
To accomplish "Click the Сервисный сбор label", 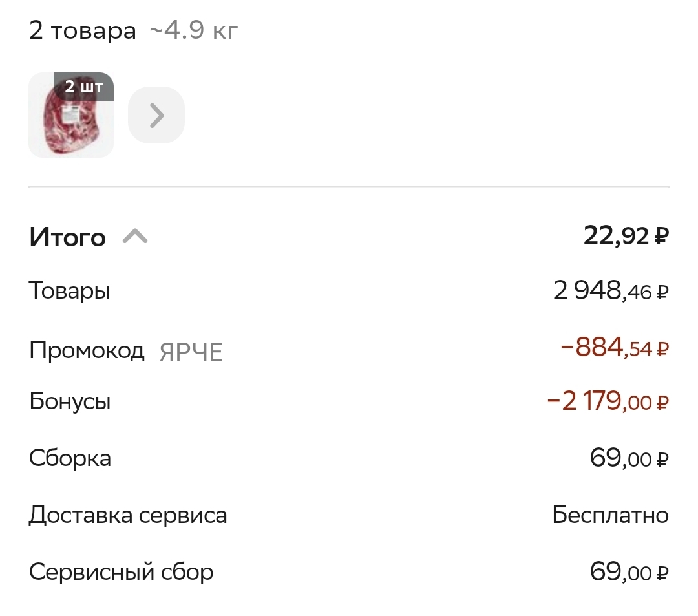I will (121, 571).
